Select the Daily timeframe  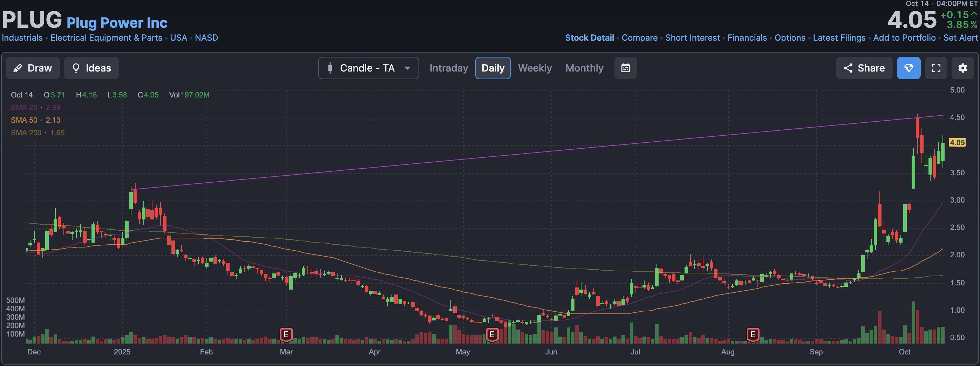click(493, 68)
